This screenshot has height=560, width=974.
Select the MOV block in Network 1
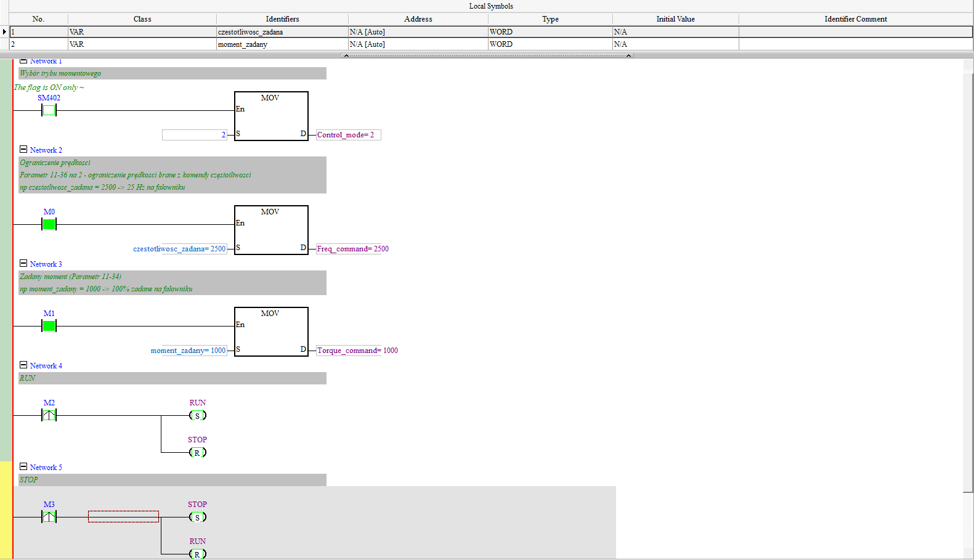pyautogui.click(x=271, y=116)
